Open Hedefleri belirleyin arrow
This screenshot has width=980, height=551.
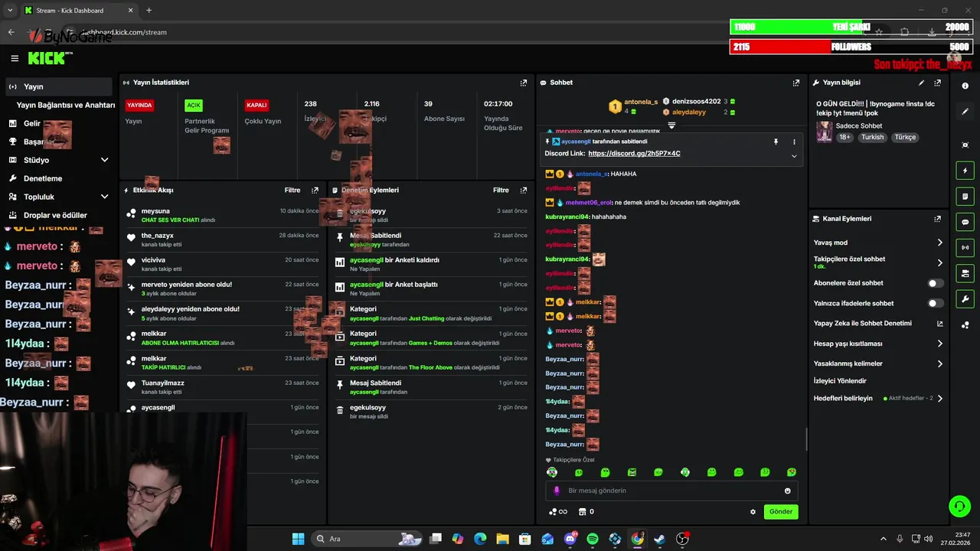coord(940,399)
